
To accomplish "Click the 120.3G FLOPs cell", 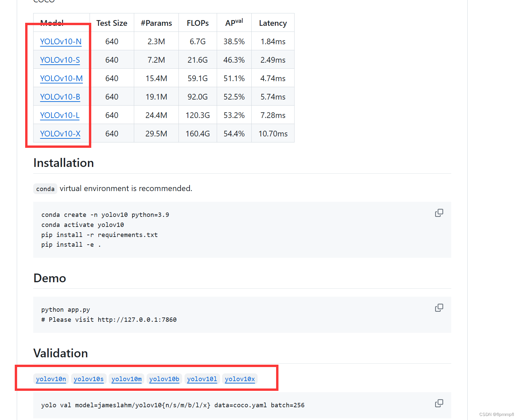I will [198, 115].
